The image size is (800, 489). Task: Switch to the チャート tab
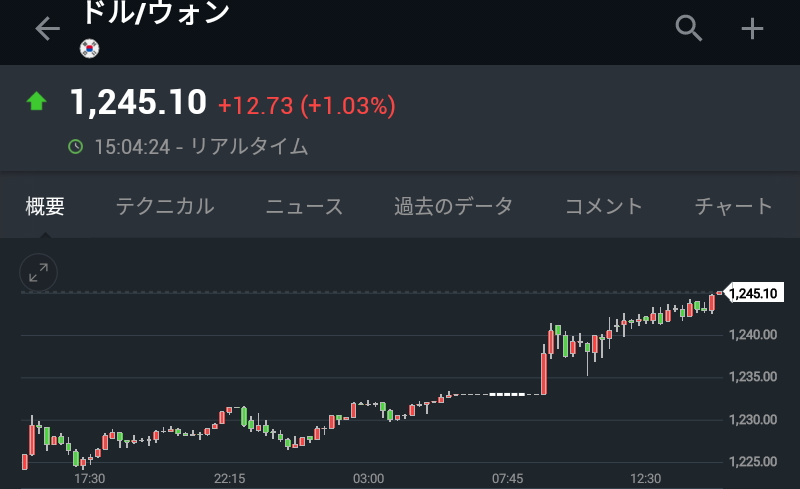[x=734, y=207]
